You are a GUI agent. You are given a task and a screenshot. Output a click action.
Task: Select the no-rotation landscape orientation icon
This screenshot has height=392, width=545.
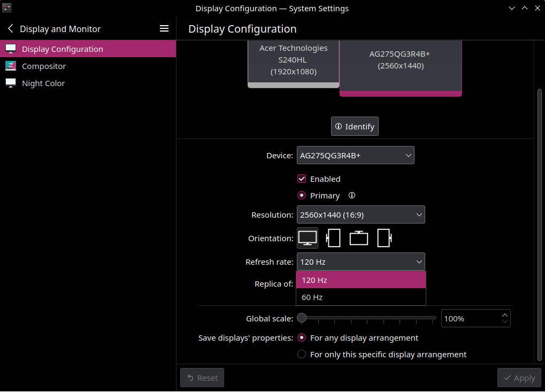(x=308, y=238)
